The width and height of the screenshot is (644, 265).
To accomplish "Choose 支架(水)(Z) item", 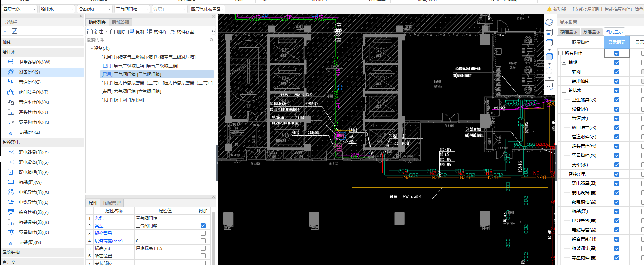I will tap(29, 132).
